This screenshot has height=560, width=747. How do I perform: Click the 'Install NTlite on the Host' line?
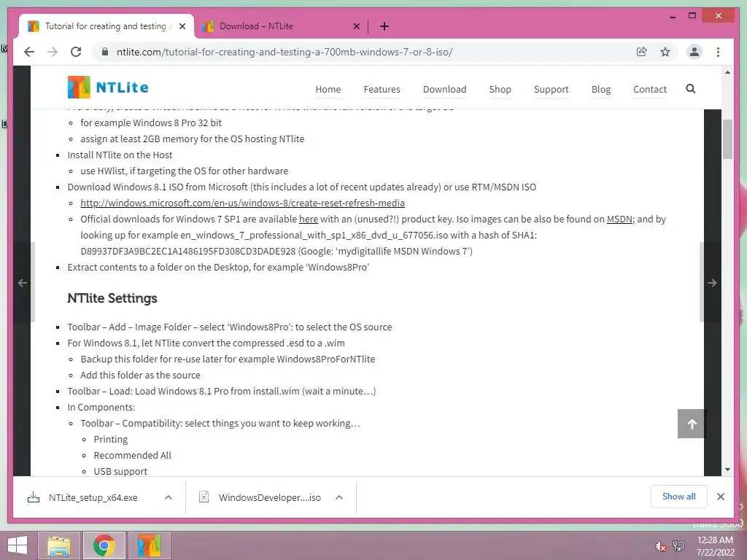(120, 155)
